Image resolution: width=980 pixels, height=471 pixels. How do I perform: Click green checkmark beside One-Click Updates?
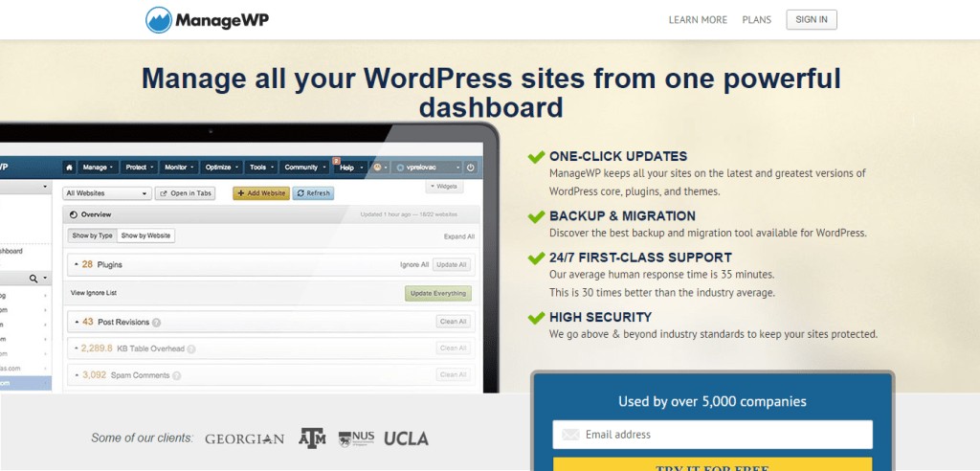click(536, 156)
